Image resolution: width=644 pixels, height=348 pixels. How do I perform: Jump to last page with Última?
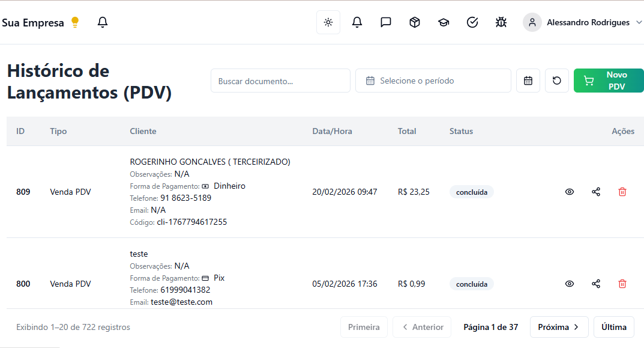click(614, 327)
